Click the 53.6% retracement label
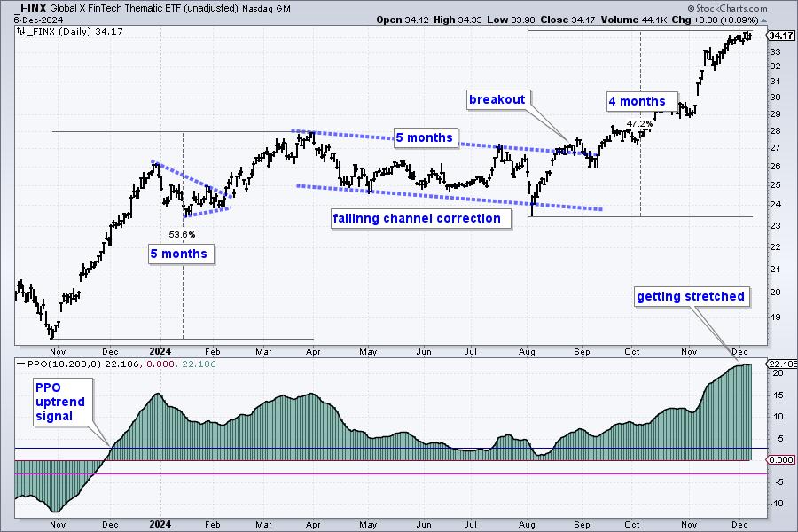The width and height of the screenshot is (798, 532). pos(182,234)
